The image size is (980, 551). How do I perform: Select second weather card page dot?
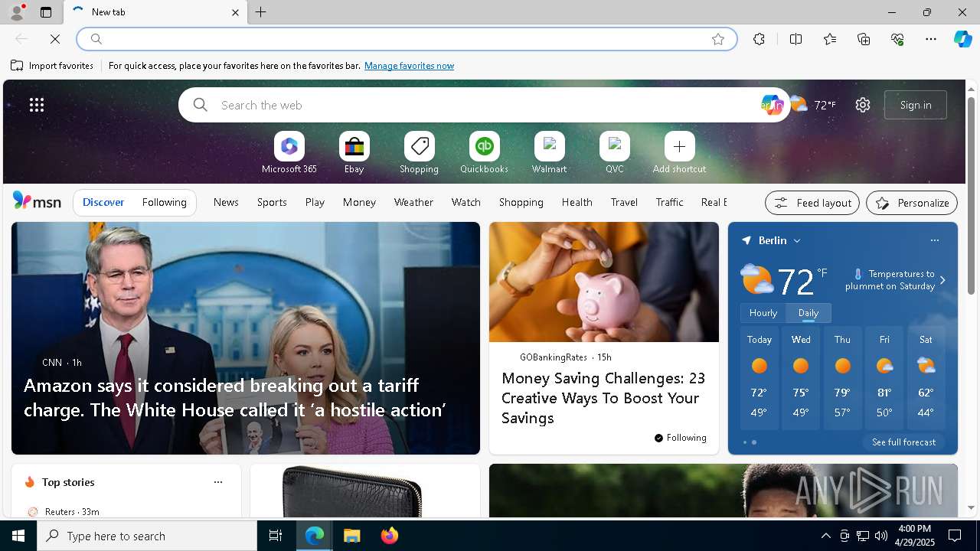click(x=754, y=442)
